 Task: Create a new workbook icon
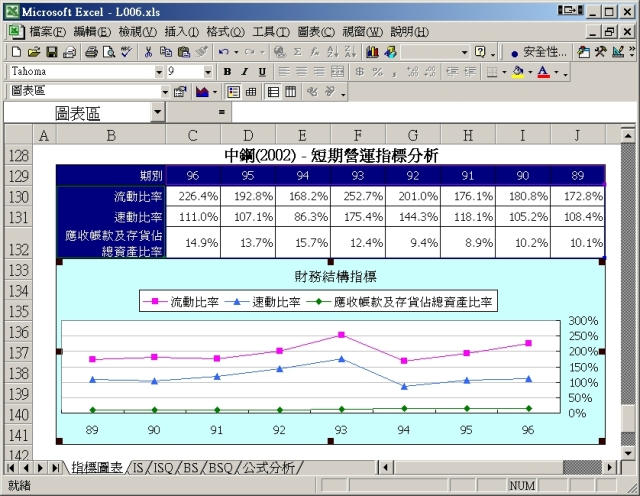pyautogui.click(x=16, y=52)
